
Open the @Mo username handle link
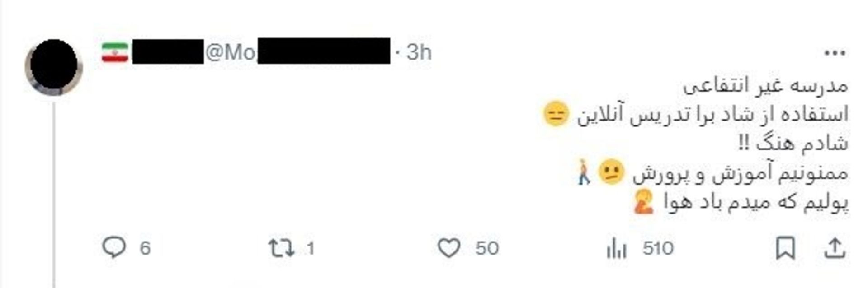(x=231, y=52)
